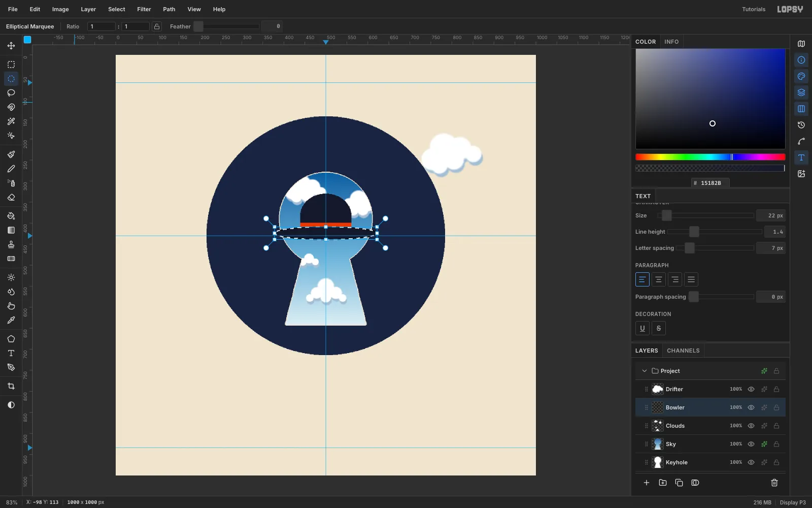The image size is (812, 508).
Task: Hide the Keyhole layer
Action: click(751, 462)
